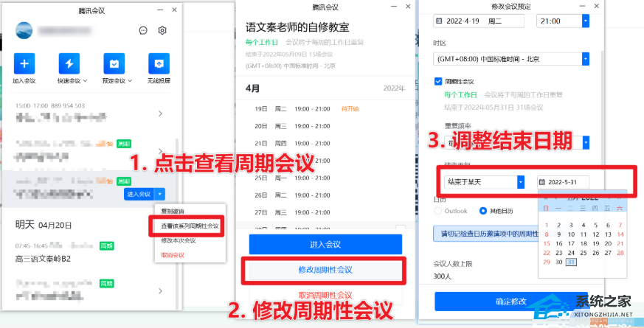Open the timezone dropdown showing 中国标准时间 - 北京
This screenshot has height=328, width=644.
(586, 59)
